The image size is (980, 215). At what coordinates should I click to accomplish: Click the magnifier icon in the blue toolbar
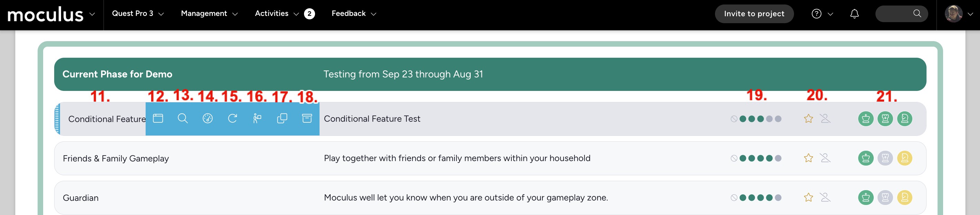tap(183, 119)
